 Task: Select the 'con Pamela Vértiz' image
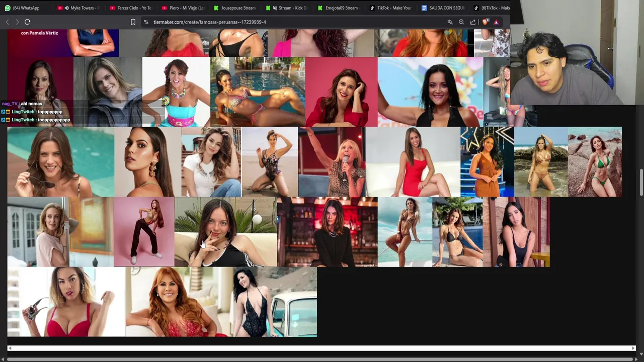pos(63,43)
